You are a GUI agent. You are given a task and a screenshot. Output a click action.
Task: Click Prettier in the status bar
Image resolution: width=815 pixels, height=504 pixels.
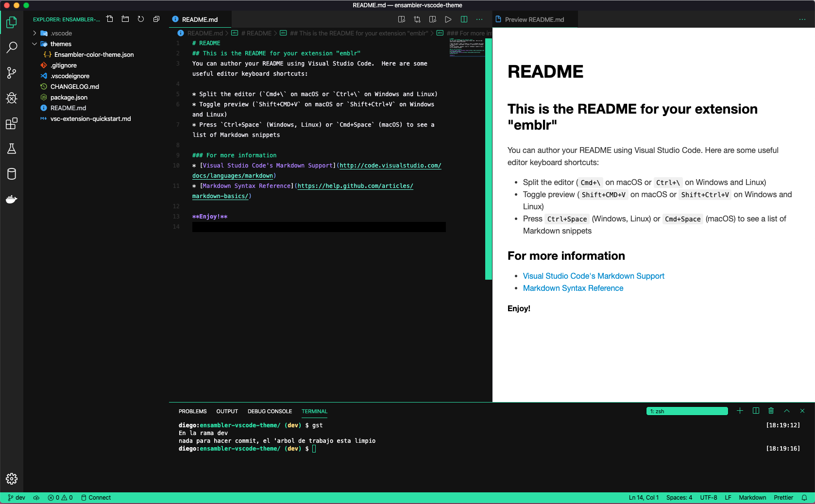coord(783,498)
